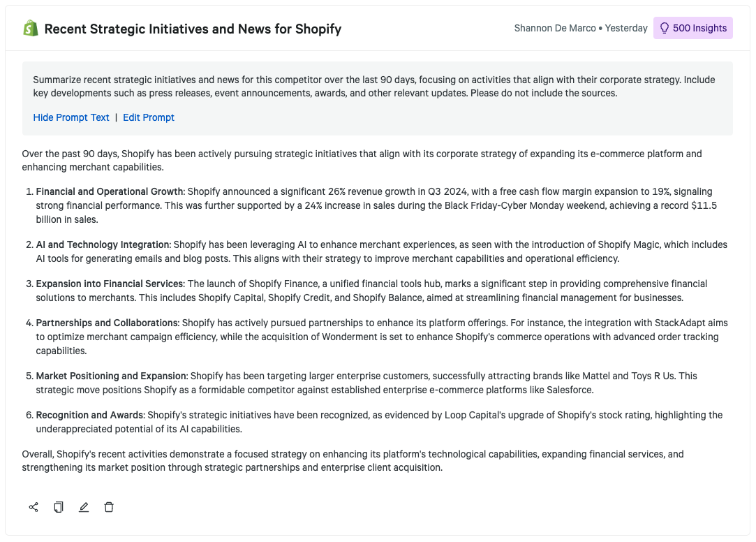Open the 500 Insights badge
756x542 pixels.
[692, 28]
